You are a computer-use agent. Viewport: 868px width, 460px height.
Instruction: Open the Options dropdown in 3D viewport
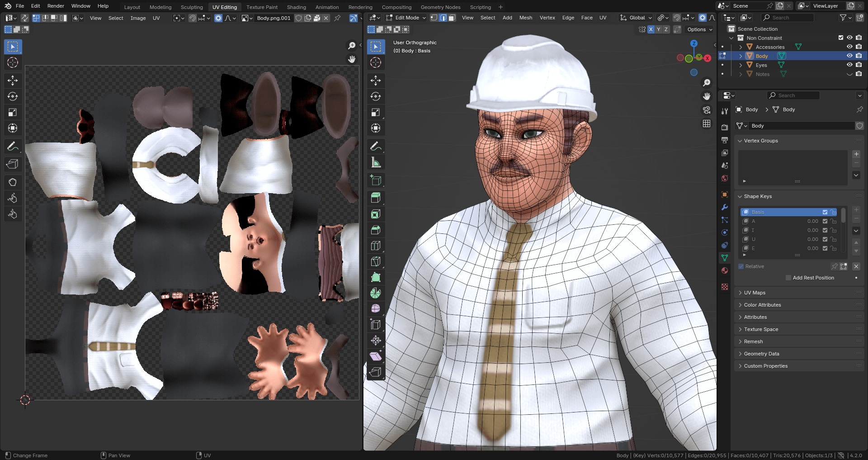click(x=699, y=29)
